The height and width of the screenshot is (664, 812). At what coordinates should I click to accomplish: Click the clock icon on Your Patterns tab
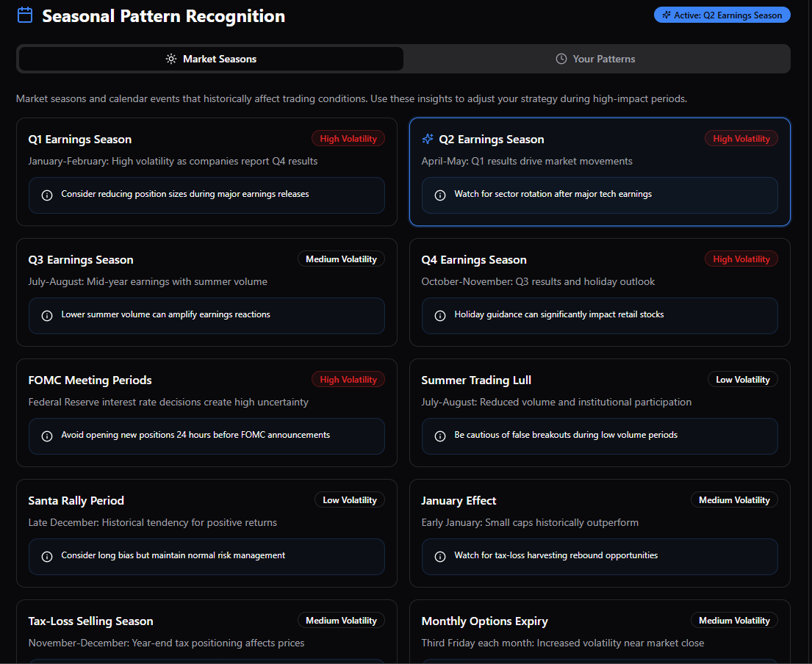[x=561, y=59]
